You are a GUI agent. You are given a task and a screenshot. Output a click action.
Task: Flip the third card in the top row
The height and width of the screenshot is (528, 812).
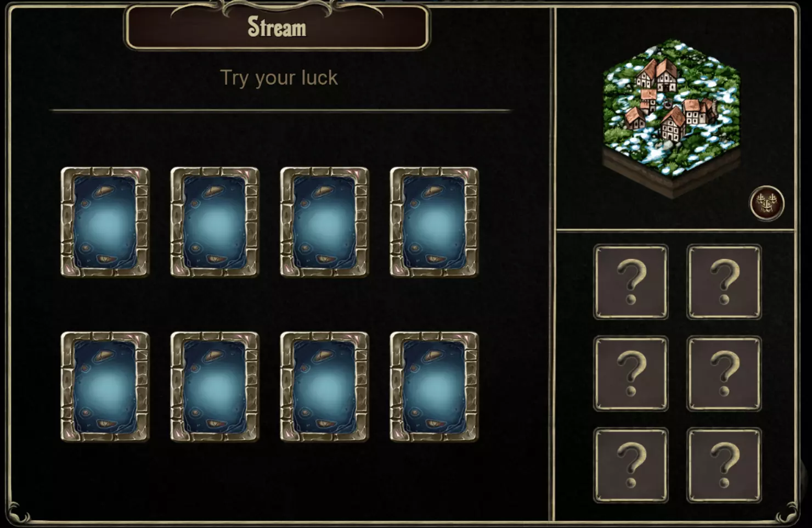click(x=324, y=222)
